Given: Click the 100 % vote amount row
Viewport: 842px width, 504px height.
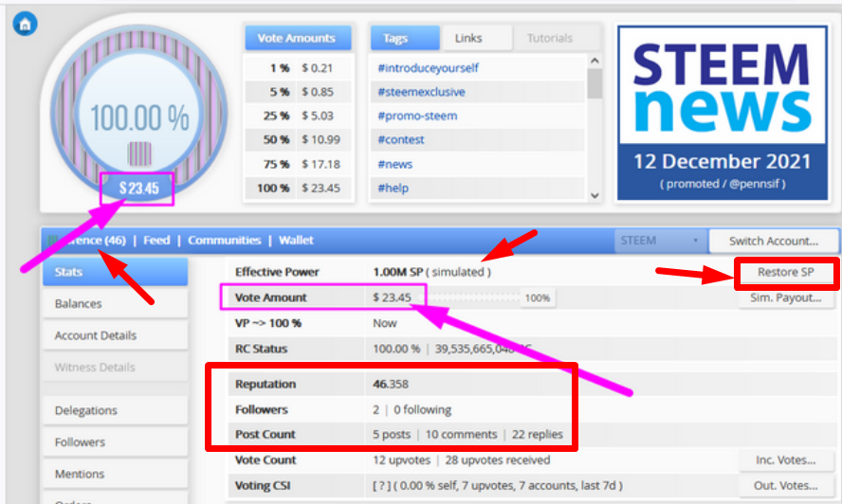Looking at the screenshot, I should coord(299,188).
